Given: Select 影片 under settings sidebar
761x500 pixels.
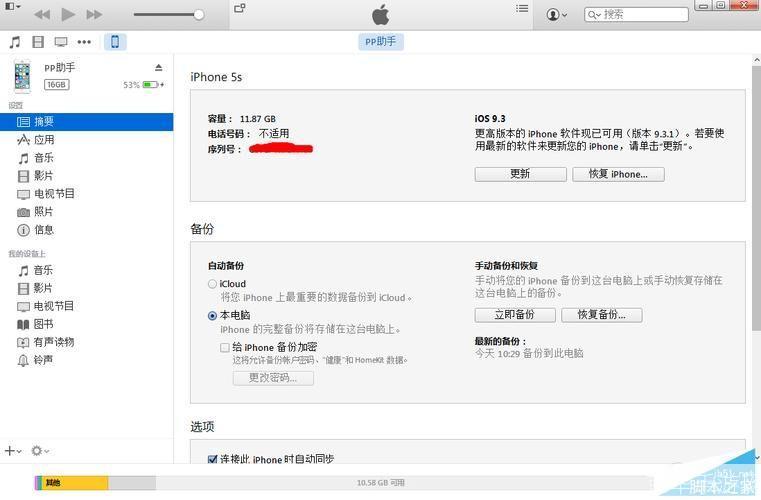Looking at the screenshot, I should [86, 176].
